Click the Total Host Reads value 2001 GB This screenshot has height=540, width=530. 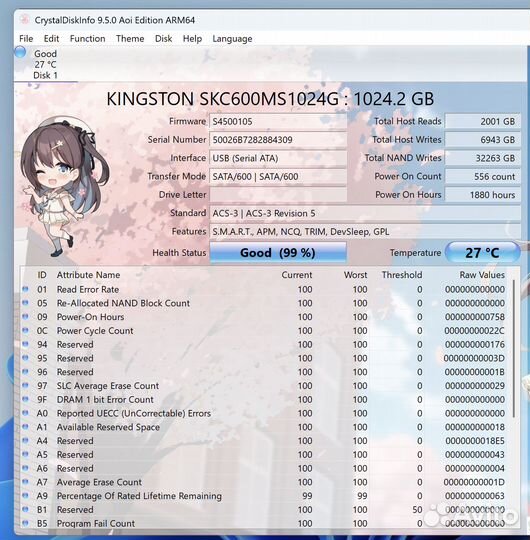[x=482, y=121]
